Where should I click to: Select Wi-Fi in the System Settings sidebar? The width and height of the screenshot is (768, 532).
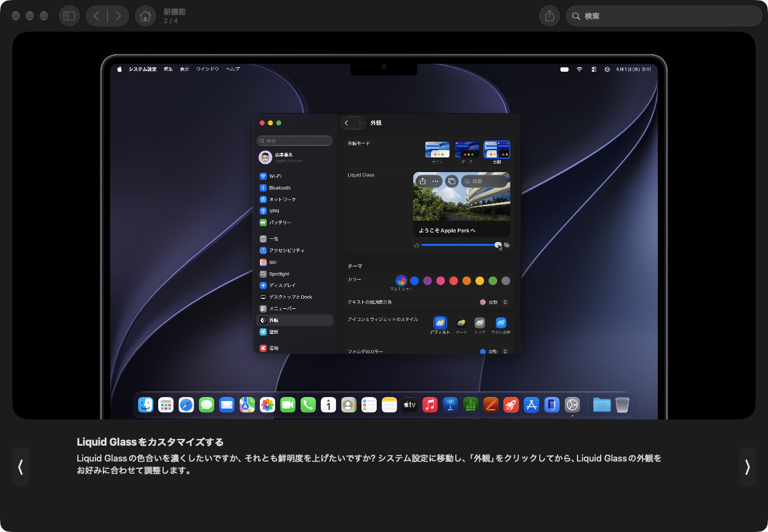tap(296, 176)
